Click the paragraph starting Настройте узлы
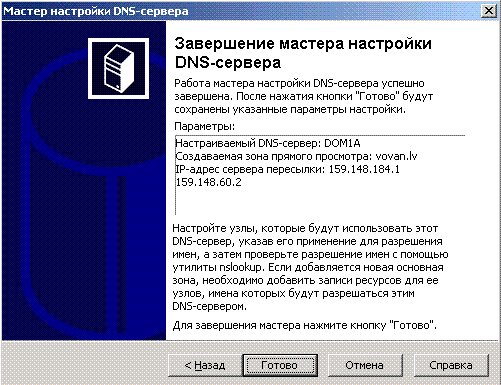 (x=310, y=267)
